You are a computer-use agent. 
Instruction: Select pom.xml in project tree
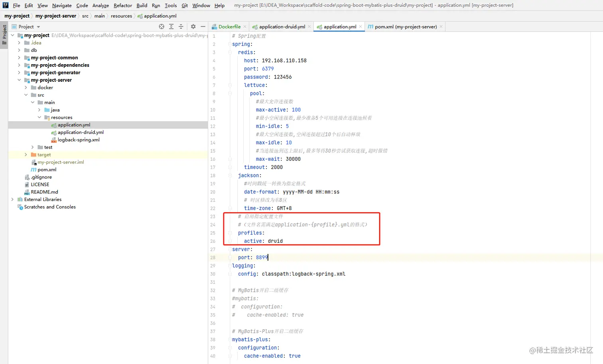tap(47, 170)
